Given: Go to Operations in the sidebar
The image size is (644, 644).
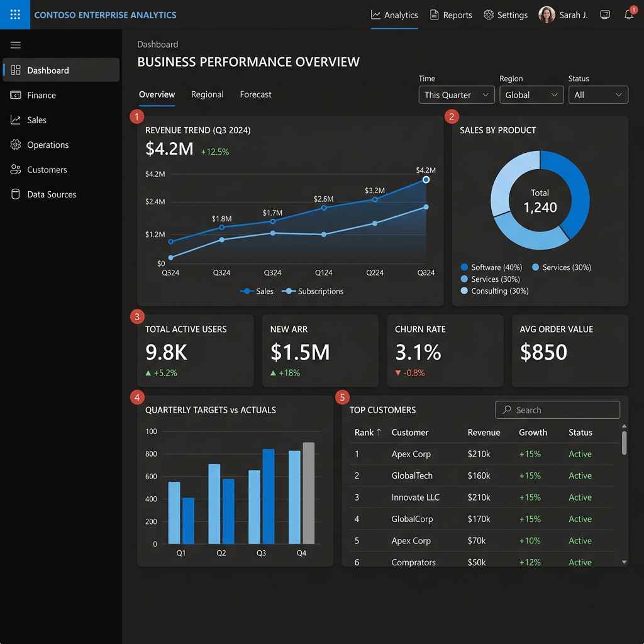Looking at the screenshot, I should click(61, 145).
